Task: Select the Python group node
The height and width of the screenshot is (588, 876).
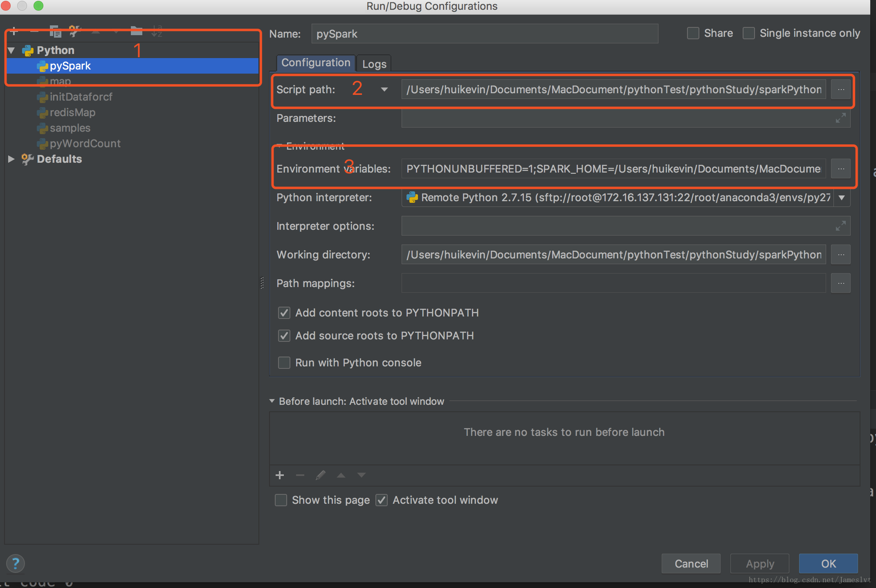Action: click(56, 50)
